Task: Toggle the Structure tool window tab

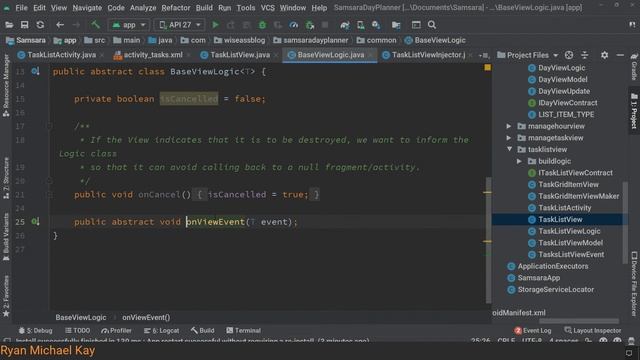Action: (6, 178)
